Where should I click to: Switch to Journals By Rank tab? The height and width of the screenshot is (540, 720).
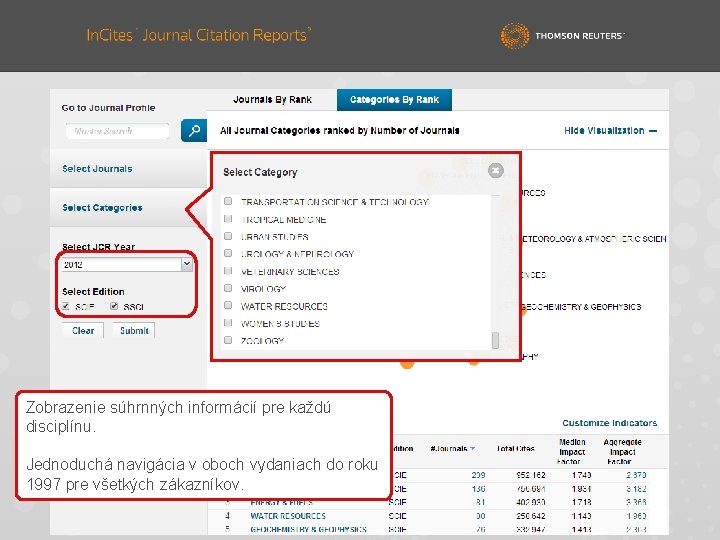[272, 100]
